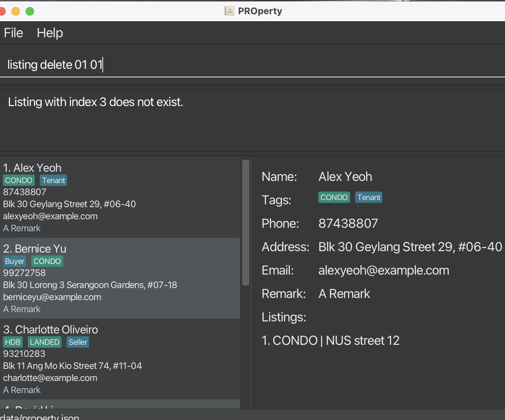Click Charlotte Oliveiro's Seller tag
Viewport: 505px width, 420px height.
coord(78,342)
